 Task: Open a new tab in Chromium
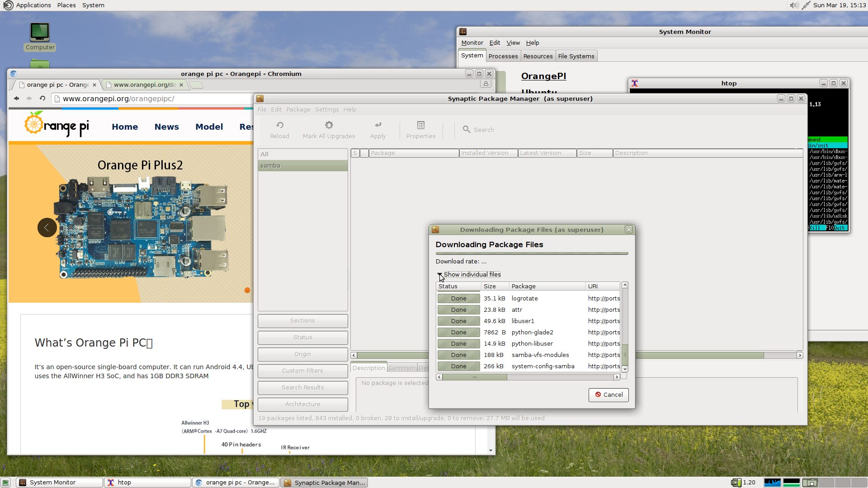[x=196, y=85]
